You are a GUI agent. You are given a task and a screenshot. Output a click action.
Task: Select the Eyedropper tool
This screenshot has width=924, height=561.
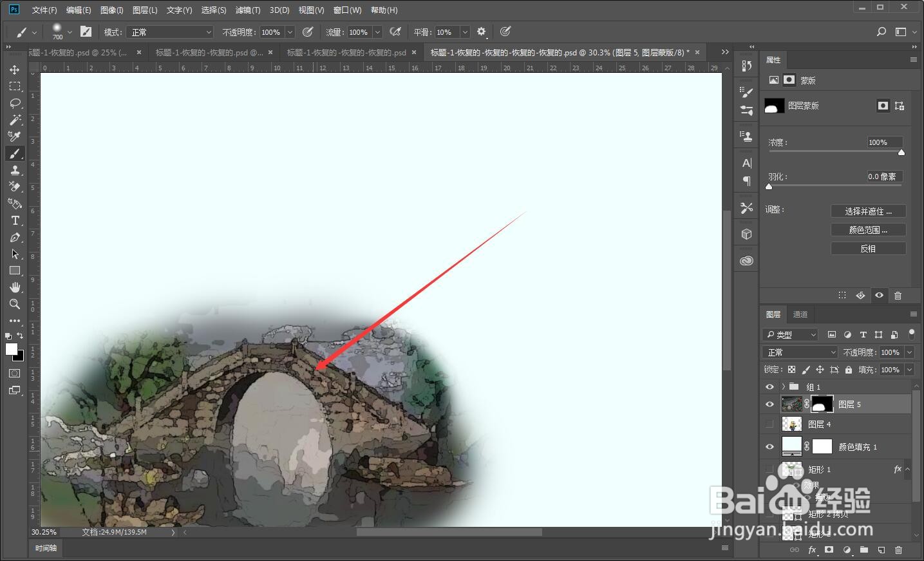pos(15,137)
